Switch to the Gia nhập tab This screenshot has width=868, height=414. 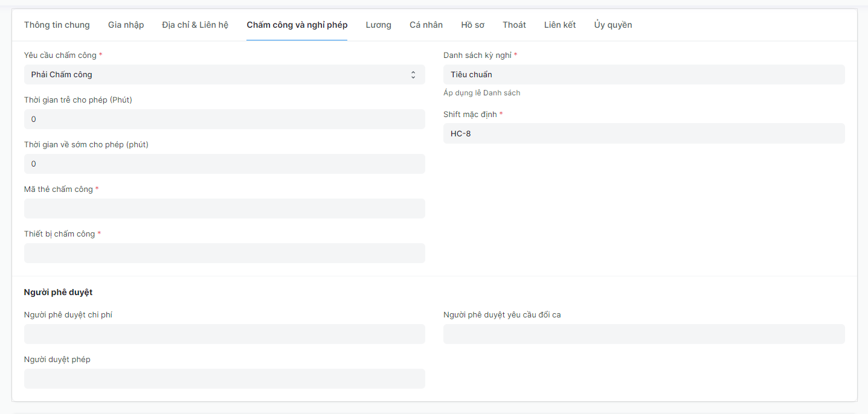(126, 25)
